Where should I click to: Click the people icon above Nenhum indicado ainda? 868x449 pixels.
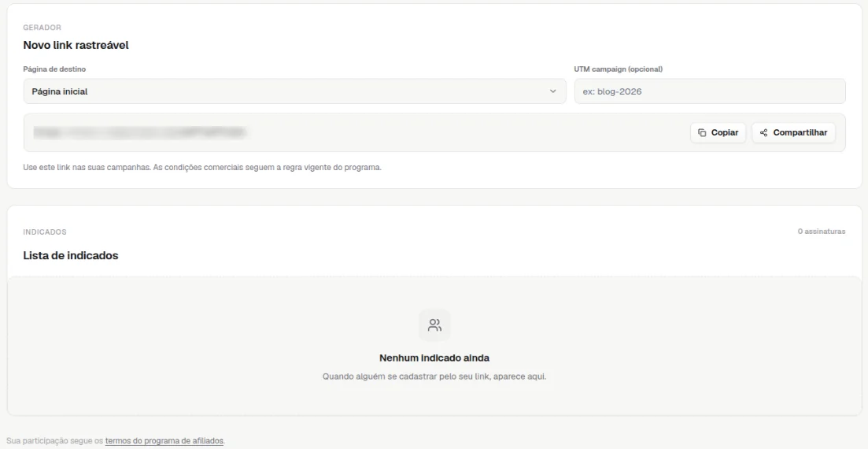pos(434,325)
